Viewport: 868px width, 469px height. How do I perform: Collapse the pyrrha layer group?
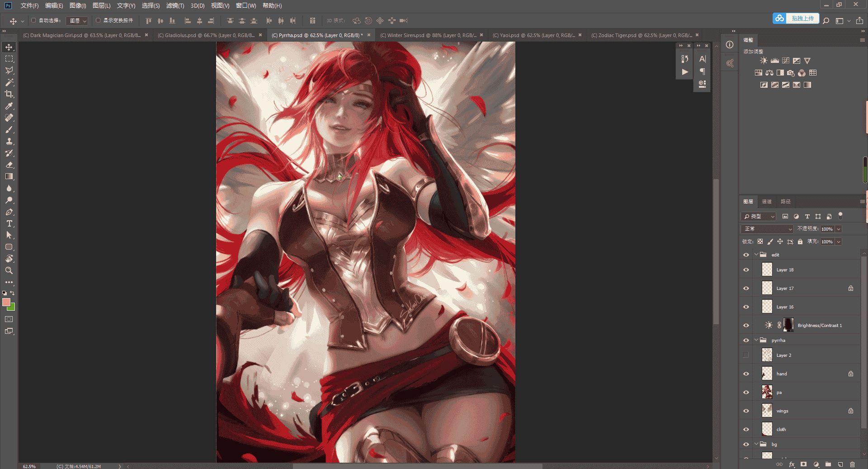point(756,340)
